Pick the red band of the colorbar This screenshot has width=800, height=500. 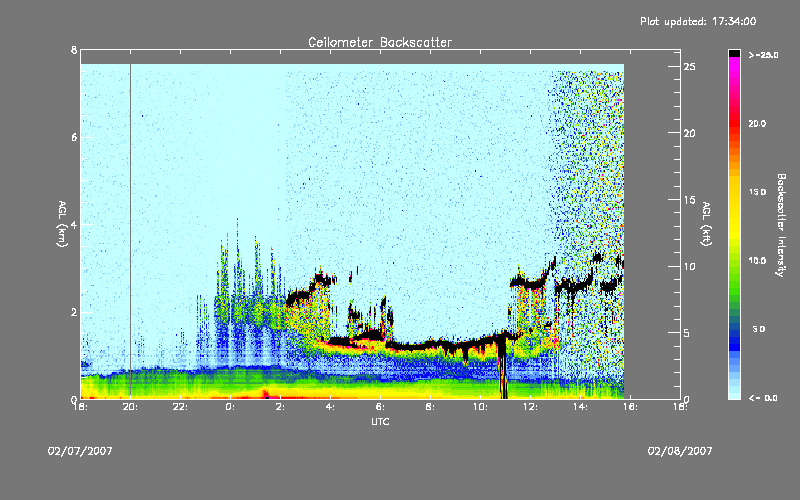[734, 125]
